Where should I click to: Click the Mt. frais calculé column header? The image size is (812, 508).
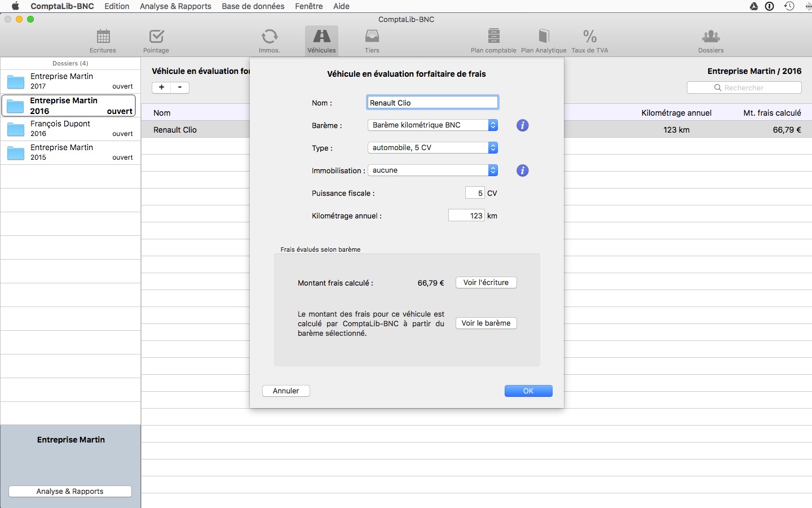[x=772, y=113]
